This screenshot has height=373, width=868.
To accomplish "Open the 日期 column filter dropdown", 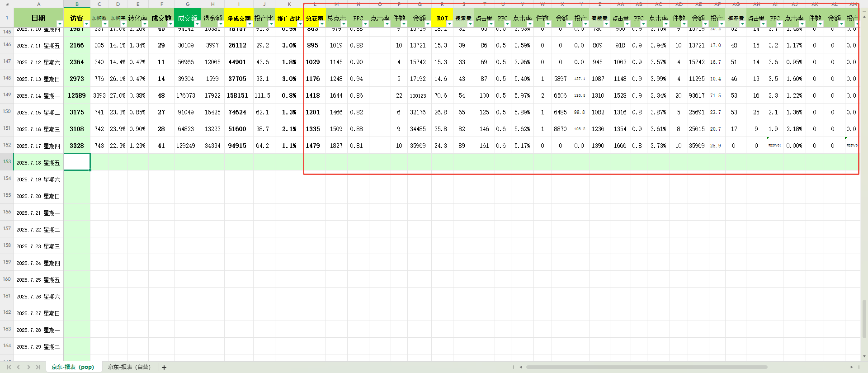I will pos(60,24).
